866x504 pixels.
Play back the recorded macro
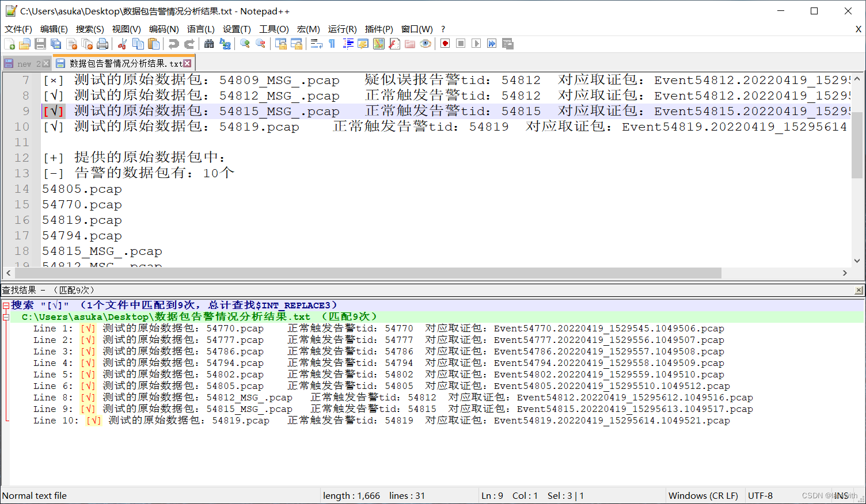476,44
